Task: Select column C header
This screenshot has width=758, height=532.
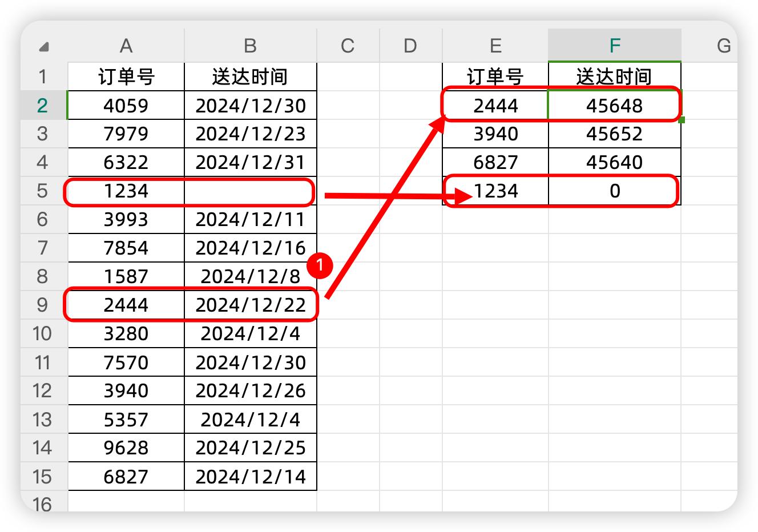Action: (x=348, y=46)
